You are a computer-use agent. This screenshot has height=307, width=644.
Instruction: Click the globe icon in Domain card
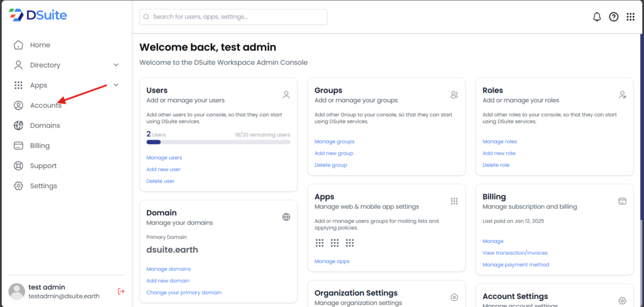click(x=286, y=217)
